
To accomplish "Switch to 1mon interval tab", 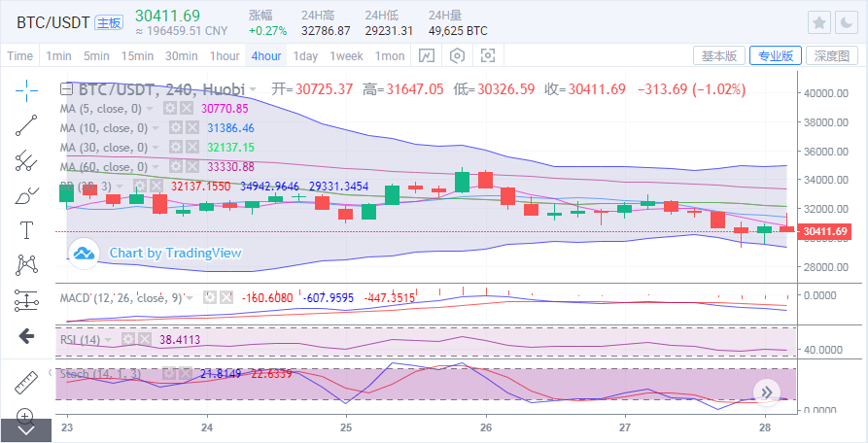I will tap(390, 55).
